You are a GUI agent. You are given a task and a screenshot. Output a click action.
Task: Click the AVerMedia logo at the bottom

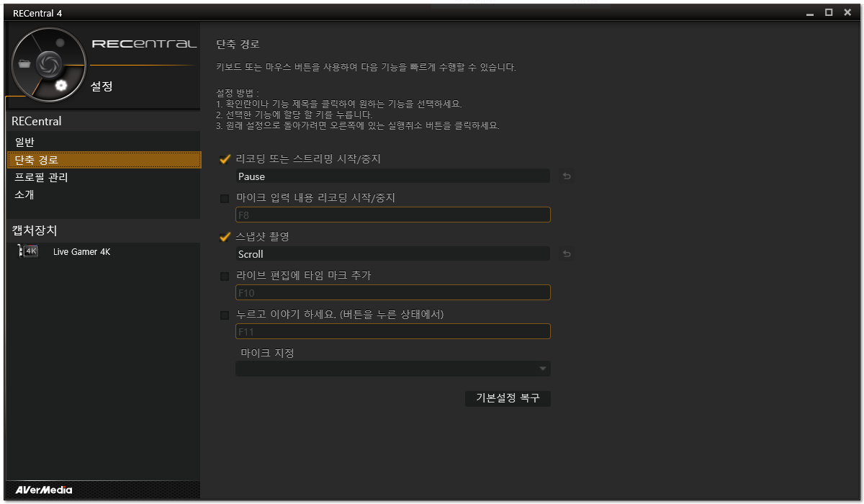coord(43,490)
